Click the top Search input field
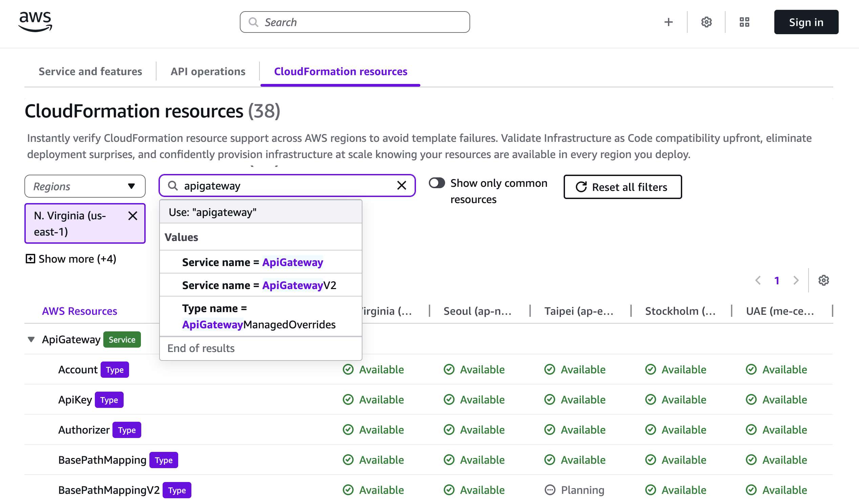859x504 pixels. (x=355, y=22)
